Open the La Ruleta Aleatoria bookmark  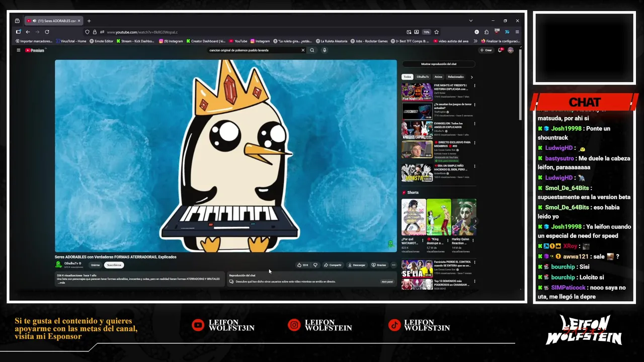[331, 41]
